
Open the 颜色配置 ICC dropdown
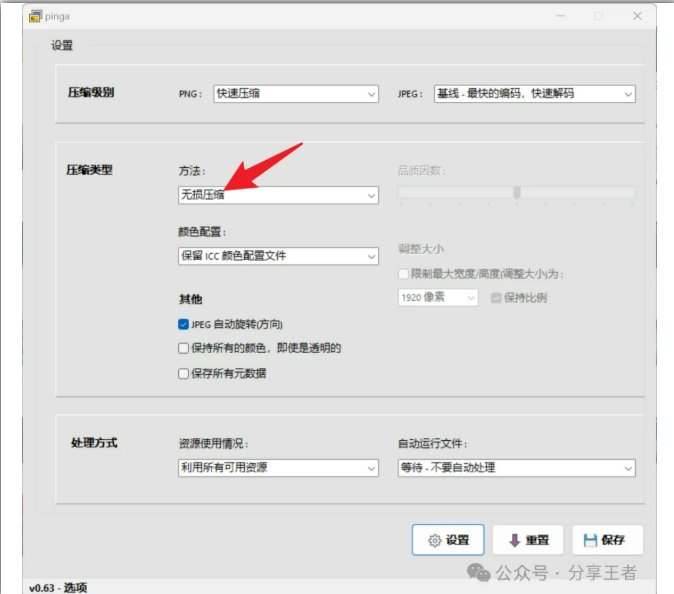(278, 256)
